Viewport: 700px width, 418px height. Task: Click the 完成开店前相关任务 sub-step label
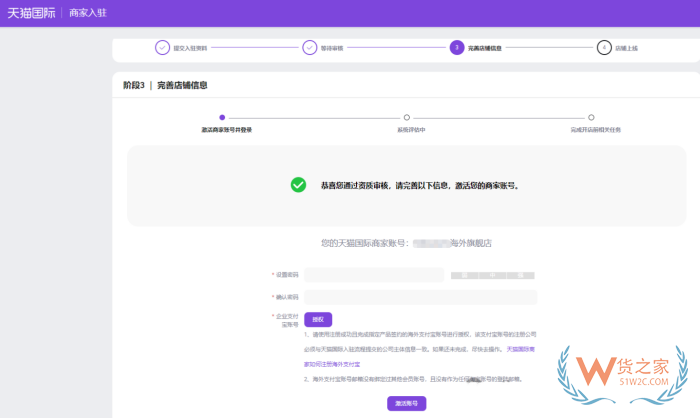(x=596, y=130)
